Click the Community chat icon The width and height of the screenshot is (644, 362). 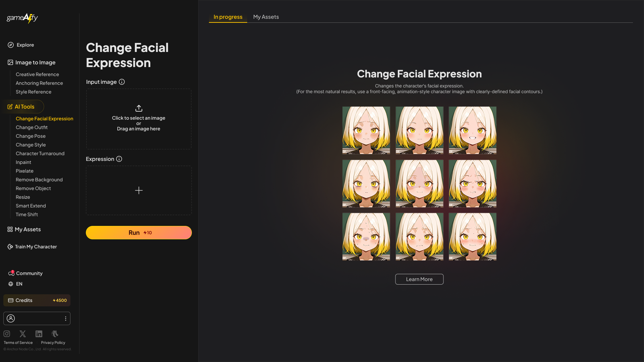(x=11, y=273)
